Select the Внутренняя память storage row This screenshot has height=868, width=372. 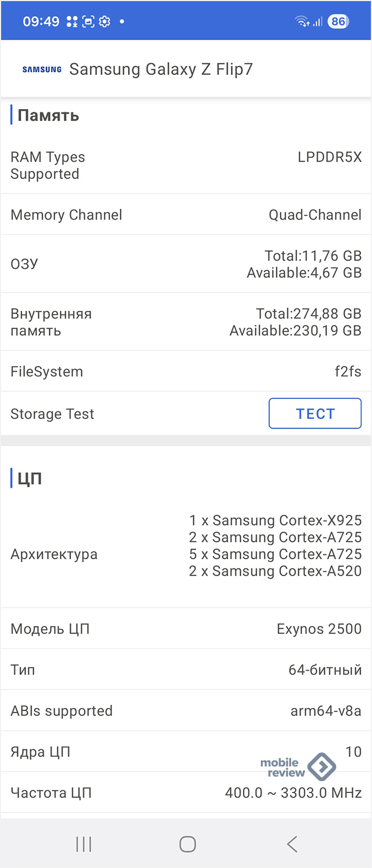point(186,322)
